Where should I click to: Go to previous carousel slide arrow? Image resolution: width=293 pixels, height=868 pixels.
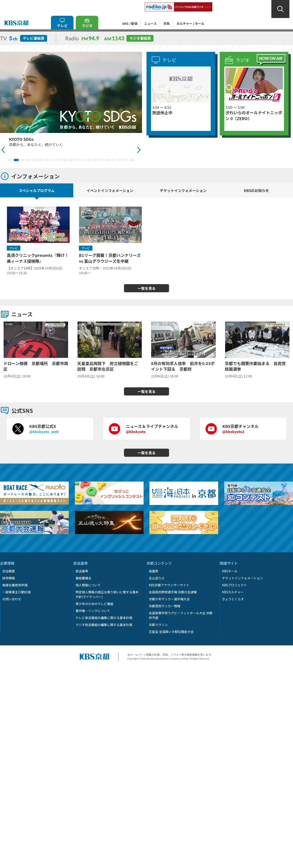pos(3,150)
